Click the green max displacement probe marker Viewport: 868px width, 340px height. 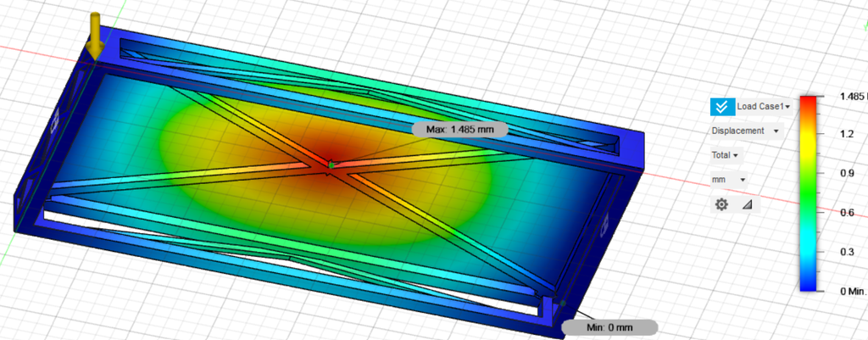(x=331, y=164)
